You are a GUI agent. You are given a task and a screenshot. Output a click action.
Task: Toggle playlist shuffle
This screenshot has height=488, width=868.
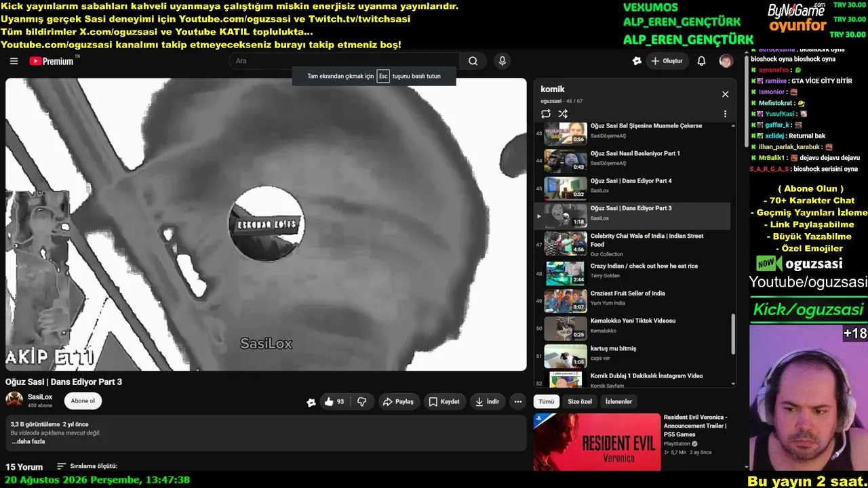pyautogui.click(x=563, y=114)
